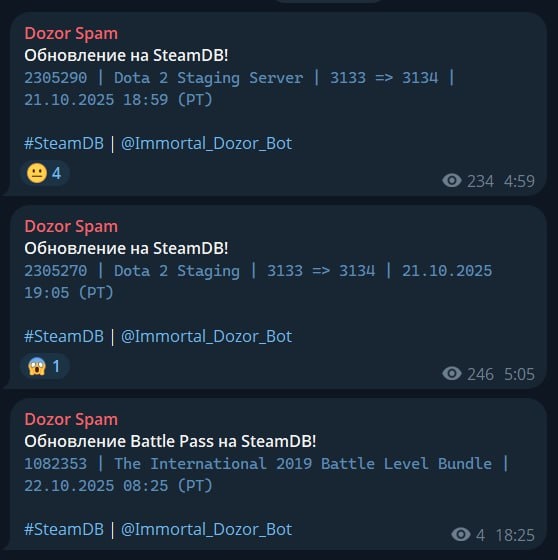
Task: Copy the International 2019 Battle Level Bundle text
Action: 266,474
